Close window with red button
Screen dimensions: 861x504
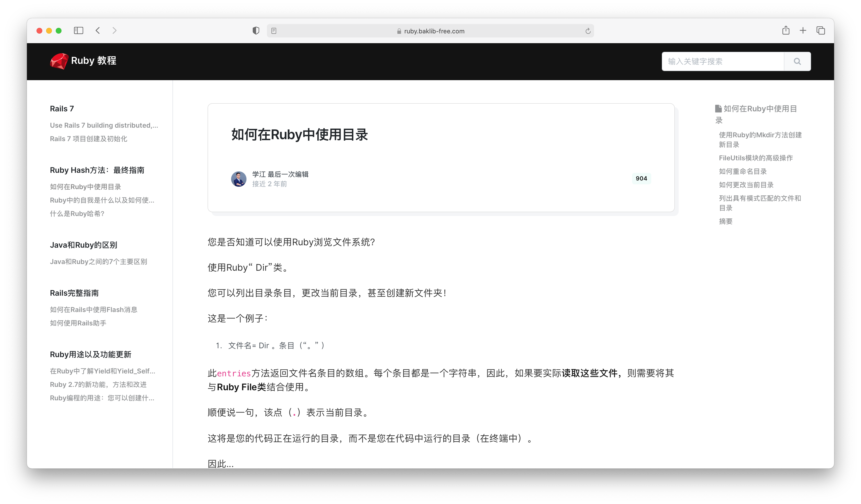coord(40,31)
